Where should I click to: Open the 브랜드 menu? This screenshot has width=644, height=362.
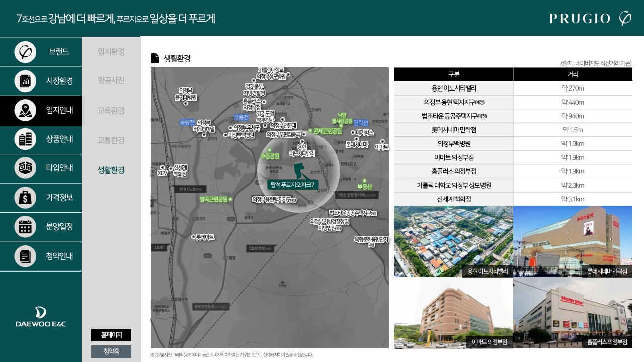click(x=41, y=52)
